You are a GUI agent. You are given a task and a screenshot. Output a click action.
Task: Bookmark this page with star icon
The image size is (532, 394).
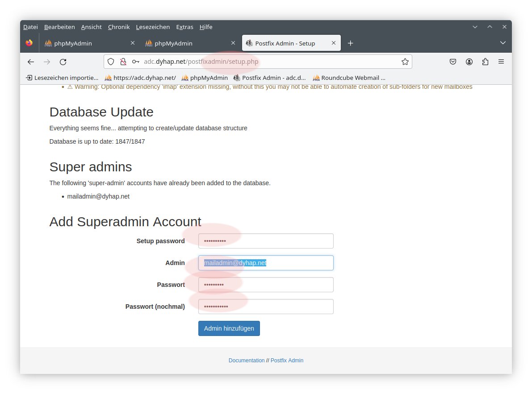(x=405, y=62)
